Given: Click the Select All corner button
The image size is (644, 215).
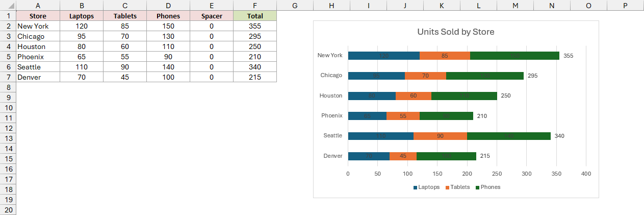Looking at the screenshot, I should 8,5.
